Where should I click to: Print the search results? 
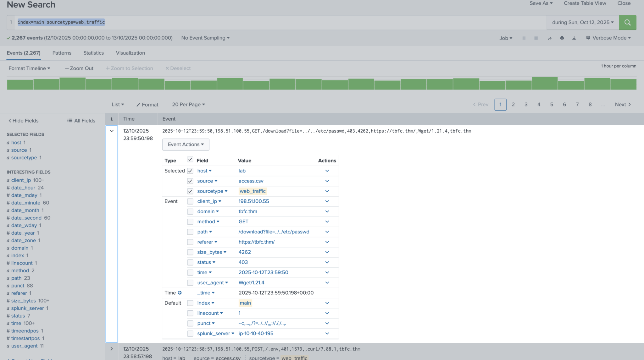coord(562,38)
